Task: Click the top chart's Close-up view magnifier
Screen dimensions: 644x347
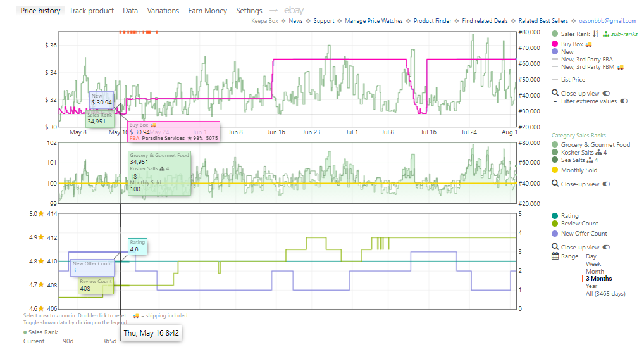Action: (x=555, y=93)
